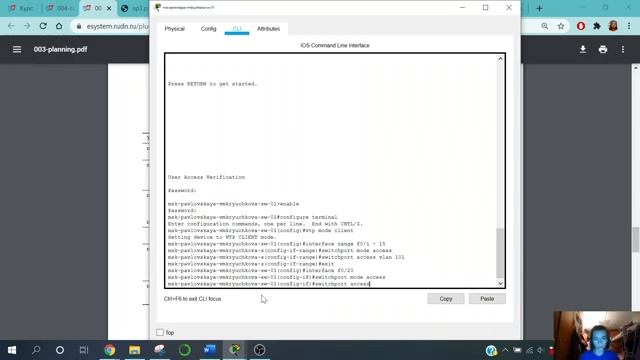640x360 pixels.
Task: Open PDF viewer more actions menu
Action: (623, 49)
